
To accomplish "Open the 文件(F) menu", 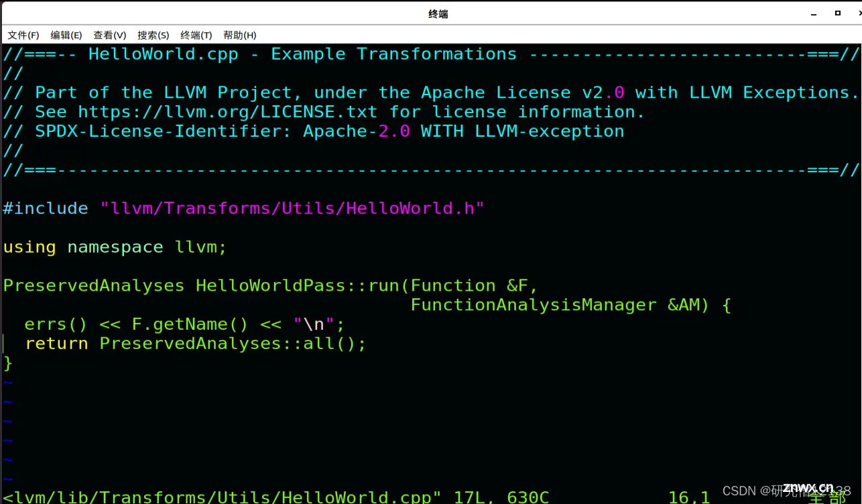I will click(x=23, y=35).
